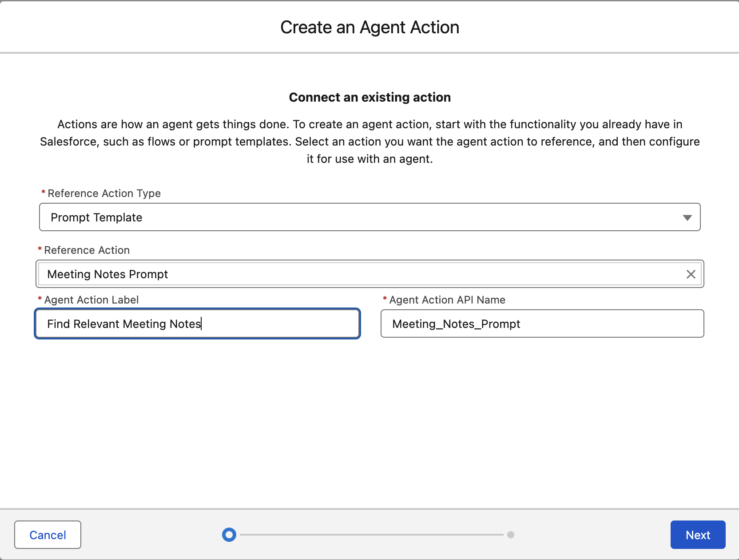Focus the Agent Action Label input

click(x=197, y=324)
